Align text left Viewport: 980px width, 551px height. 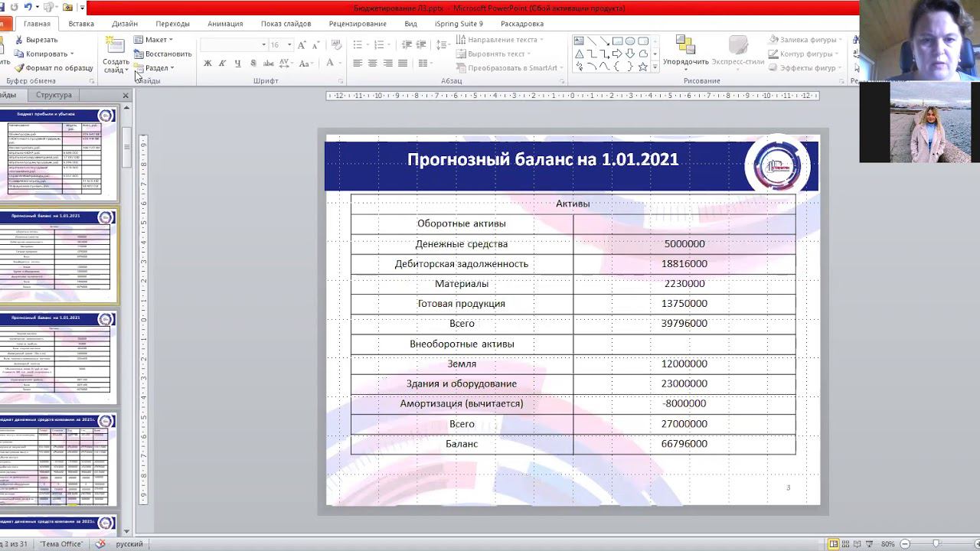[x=358, y=64]
